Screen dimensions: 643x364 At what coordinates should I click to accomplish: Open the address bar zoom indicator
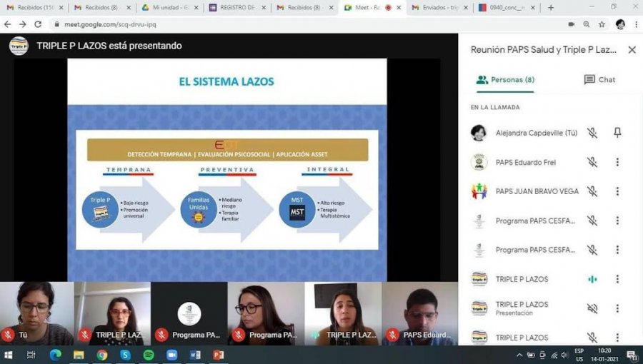click(587, 24)
